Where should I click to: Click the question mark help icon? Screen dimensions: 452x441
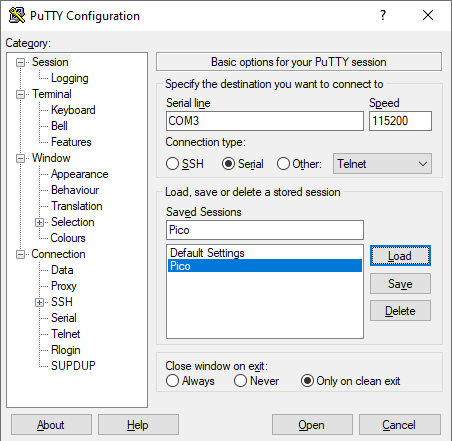coord(383,15)
